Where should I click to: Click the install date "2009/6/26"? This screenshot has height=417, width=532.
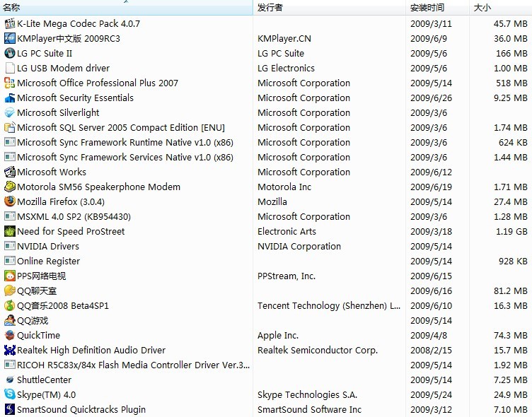click(432, 98)
